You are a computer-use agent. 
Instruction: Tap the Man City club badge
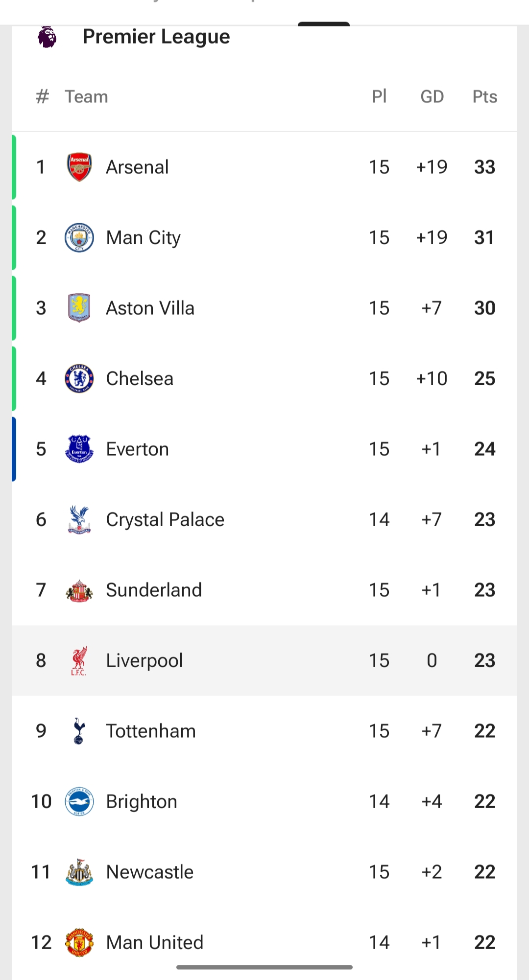tap(79, 237)
